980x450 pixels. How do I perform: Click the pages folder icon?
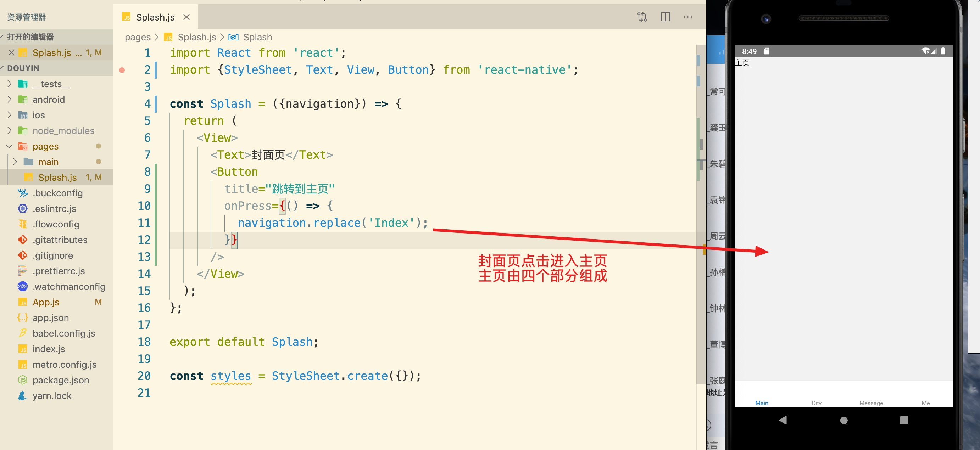(23, 146)
